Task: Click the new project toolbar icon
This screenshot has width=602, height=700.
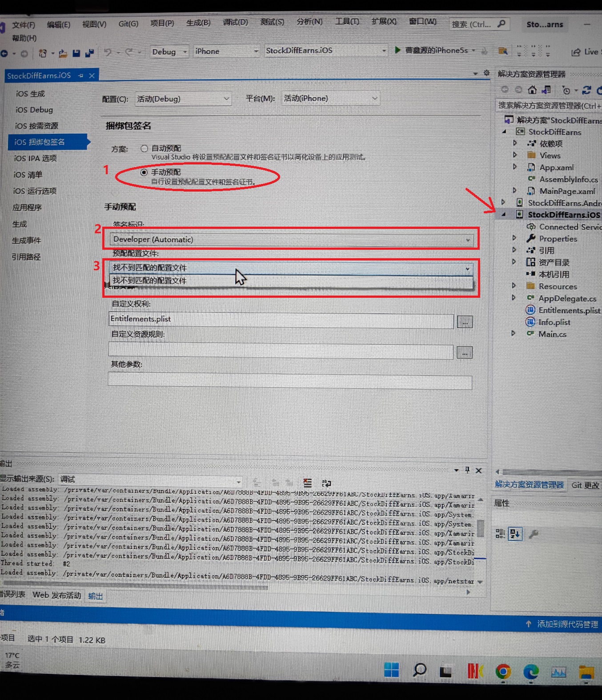Action: 43,53
